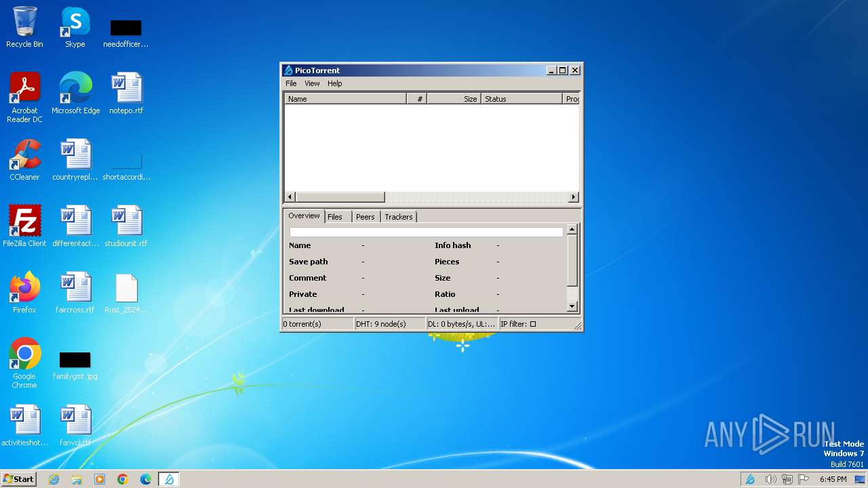Launch Firefox from the desktop

click(x=24, y=293)
